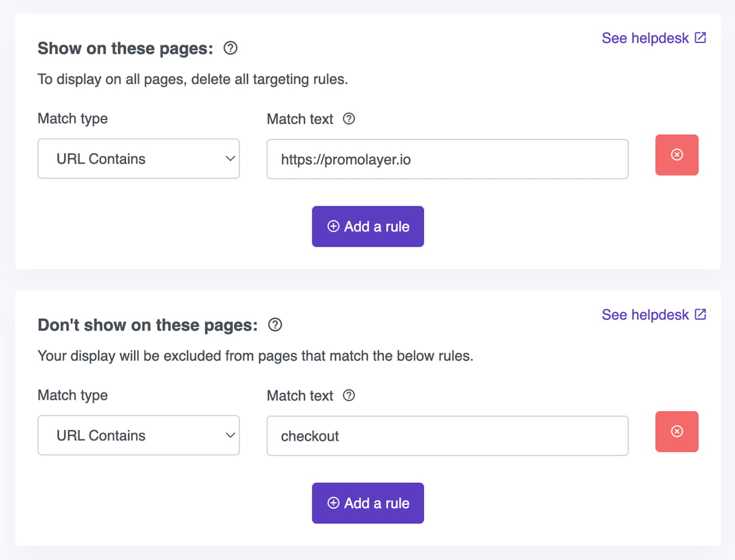Click plus icon on Show section's Add a rule
Viewport: 735px width, 560px height.
pyautogui.click(x=333, y=226)
